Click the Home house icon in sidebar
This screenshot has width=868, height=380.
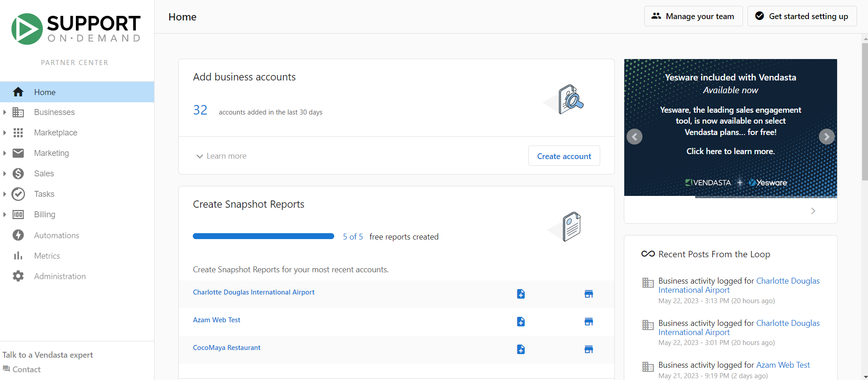click(x=18, y=92)
